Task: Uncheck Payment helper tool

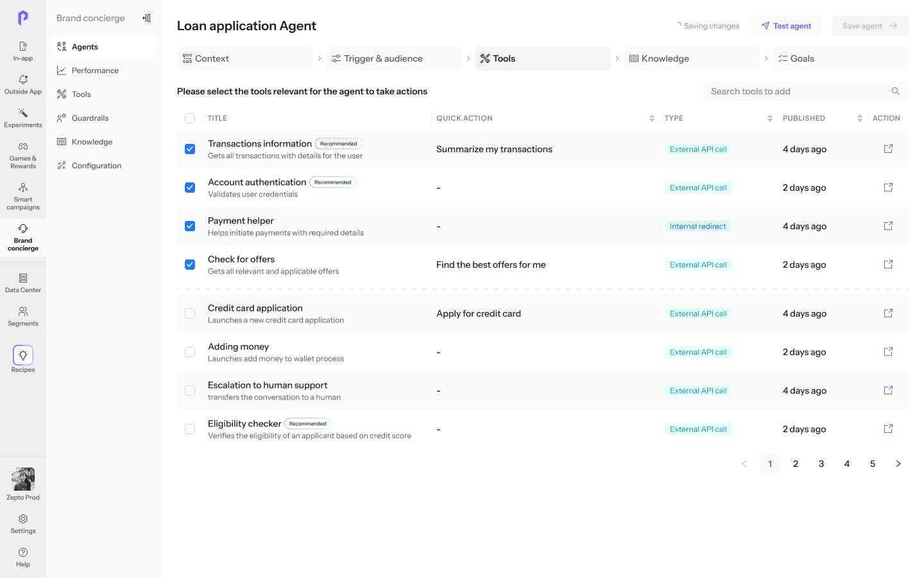Action: (x=190, y=226)
